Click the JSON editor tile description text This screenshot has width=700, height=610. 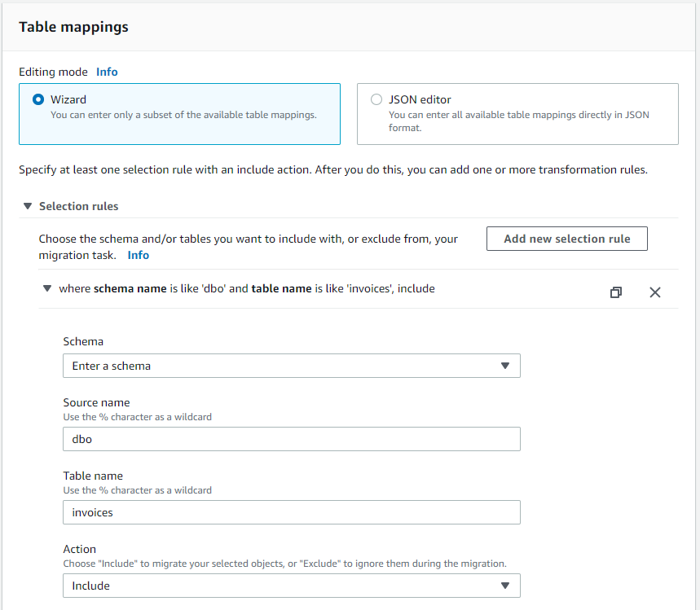tap(518, 121)
